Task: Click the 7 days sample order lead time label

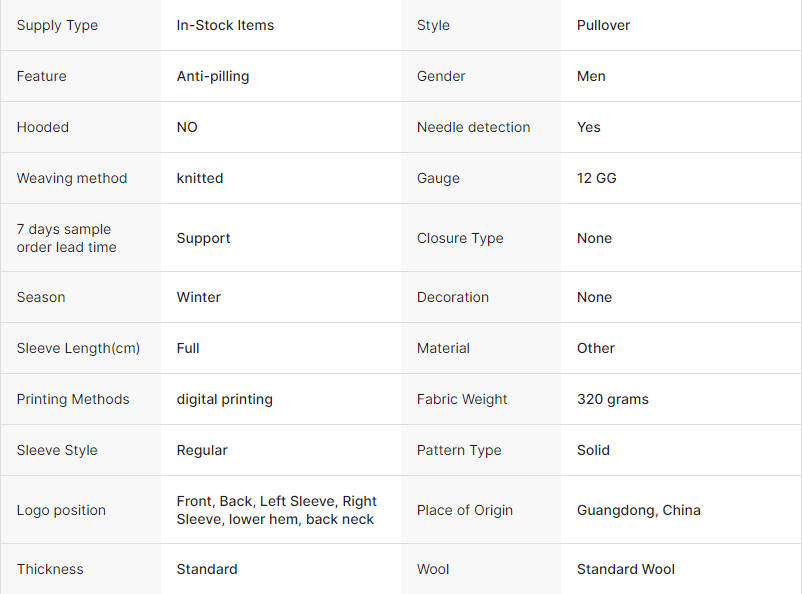Action: point(66,238)
